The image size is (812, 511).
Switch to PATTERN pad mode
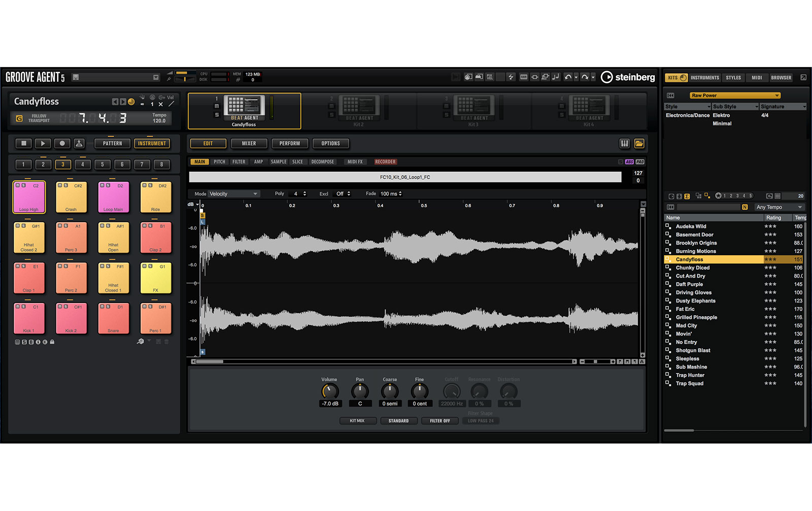tap(113, 144)
